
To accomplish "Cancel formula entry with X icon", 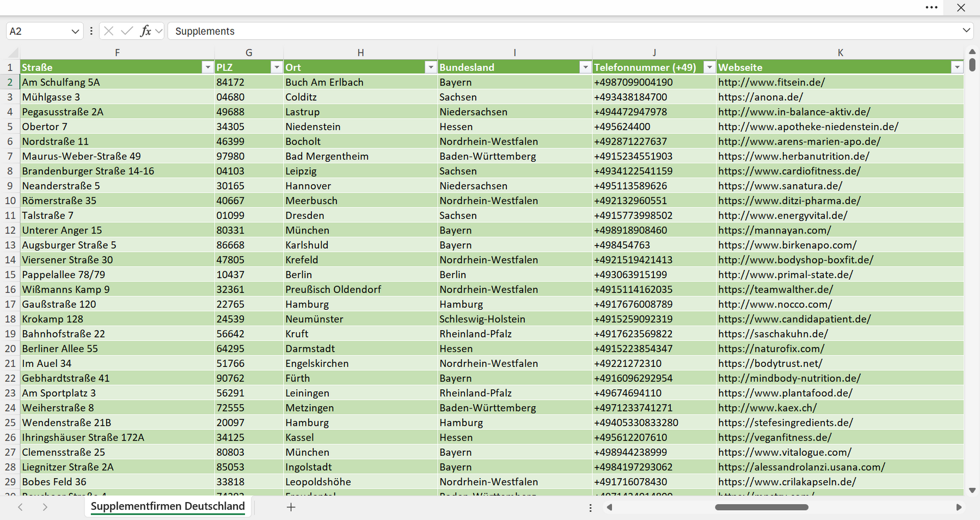I will pyautogui.click(x=108, y=31).
